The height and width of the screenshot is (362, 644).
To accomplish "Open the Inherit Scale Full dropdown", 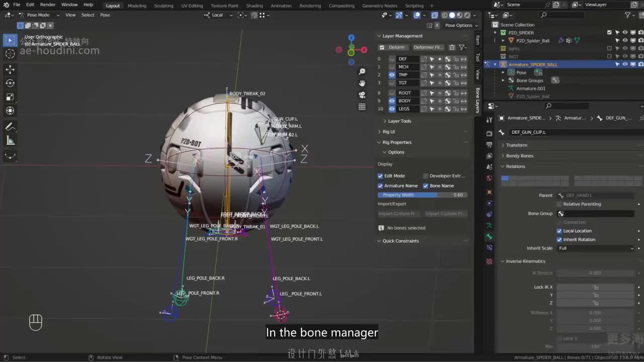I will point(596,248).
